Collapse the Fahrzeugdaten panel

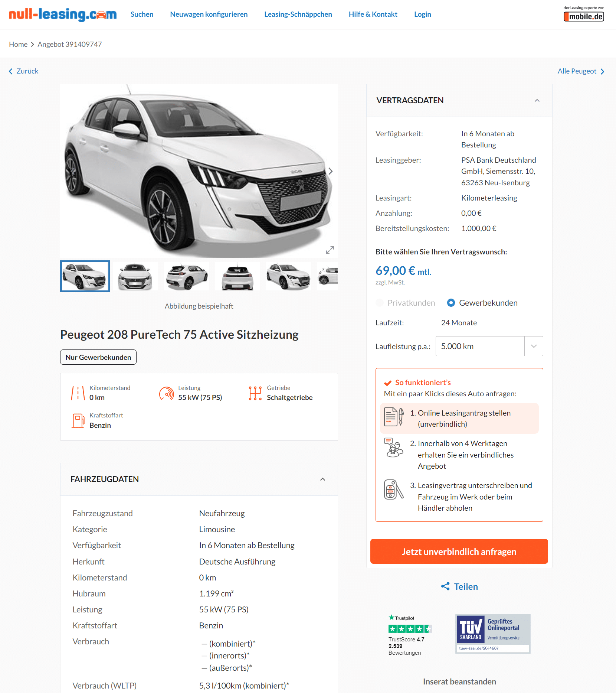(x=322, y=479)
